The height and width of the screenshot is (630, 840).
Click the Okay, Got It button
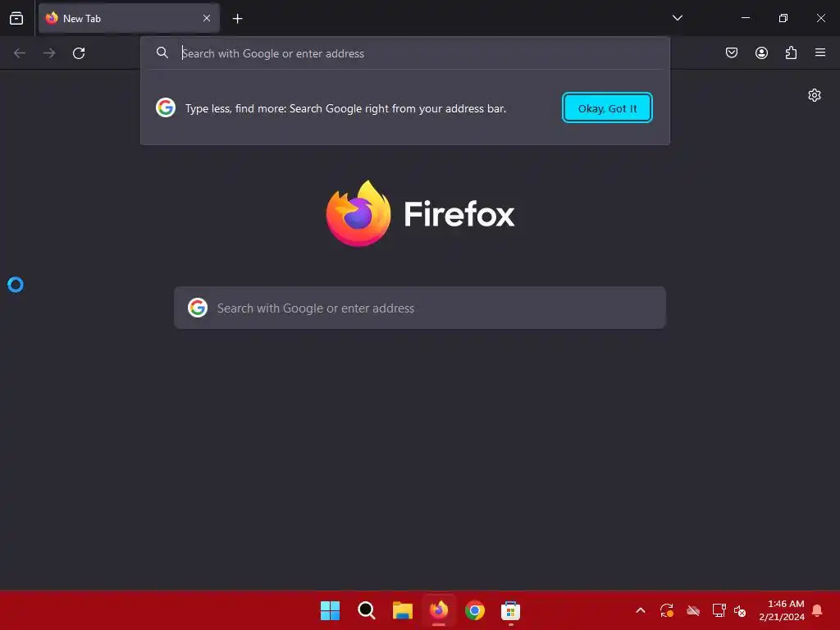607,107
